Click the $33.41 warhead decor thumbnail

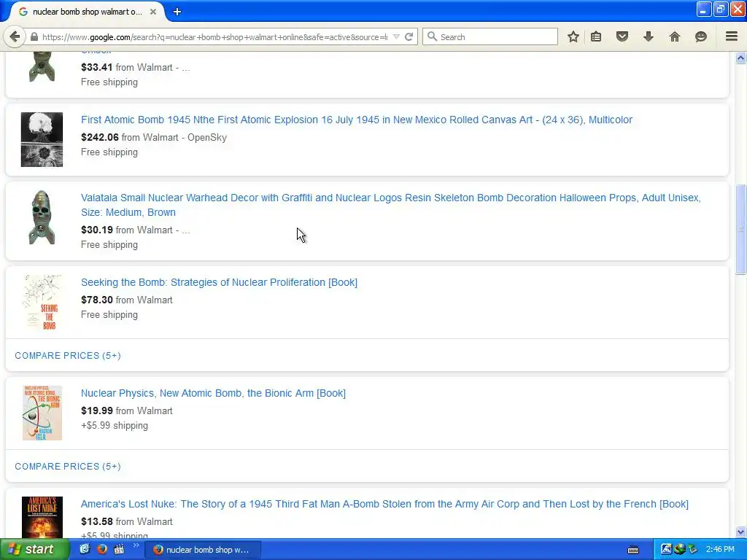(42, 68)
